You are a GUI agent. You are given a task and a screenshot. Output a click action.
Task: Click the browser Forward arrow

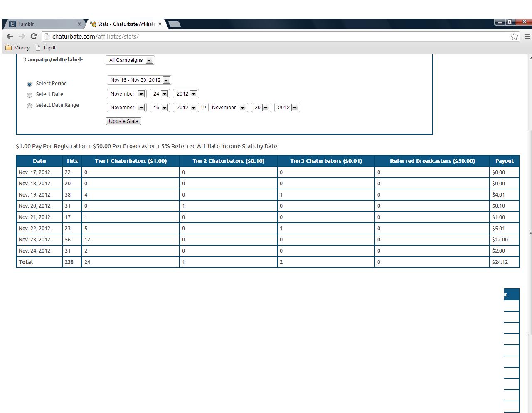point(22,37)
